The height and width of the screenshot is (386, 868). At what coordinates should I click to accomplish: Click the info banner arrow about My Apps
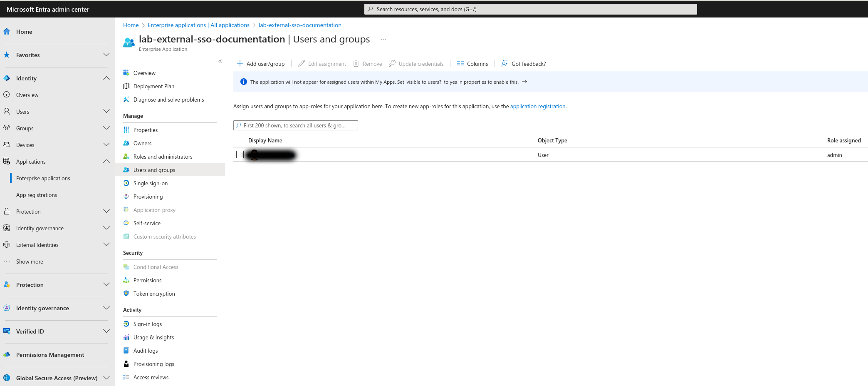(524, 82)
